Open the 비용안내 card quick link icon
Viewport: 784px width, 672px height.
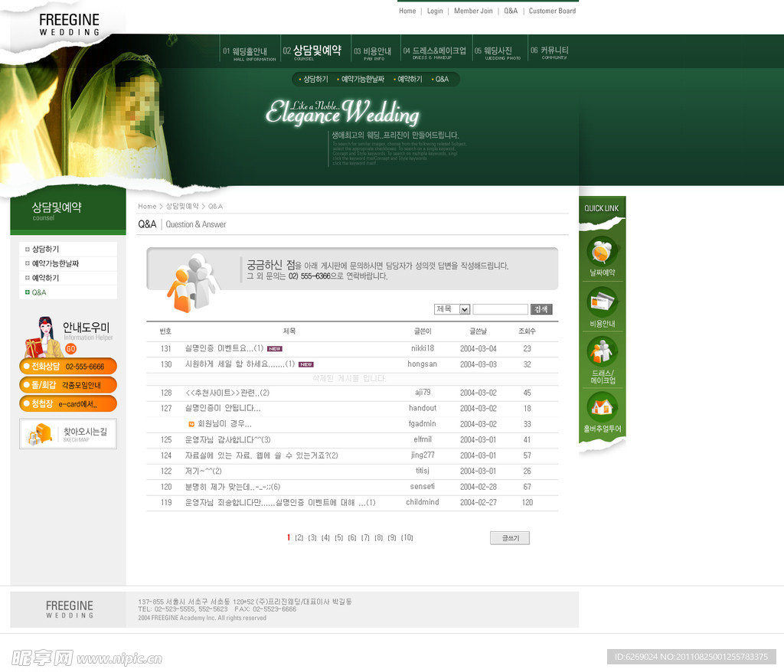click(602, 302)
